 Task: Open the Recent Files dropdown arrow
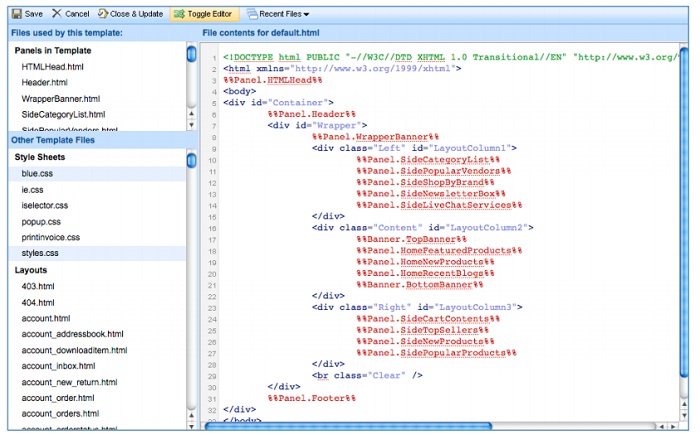click(x=305, y=15)
